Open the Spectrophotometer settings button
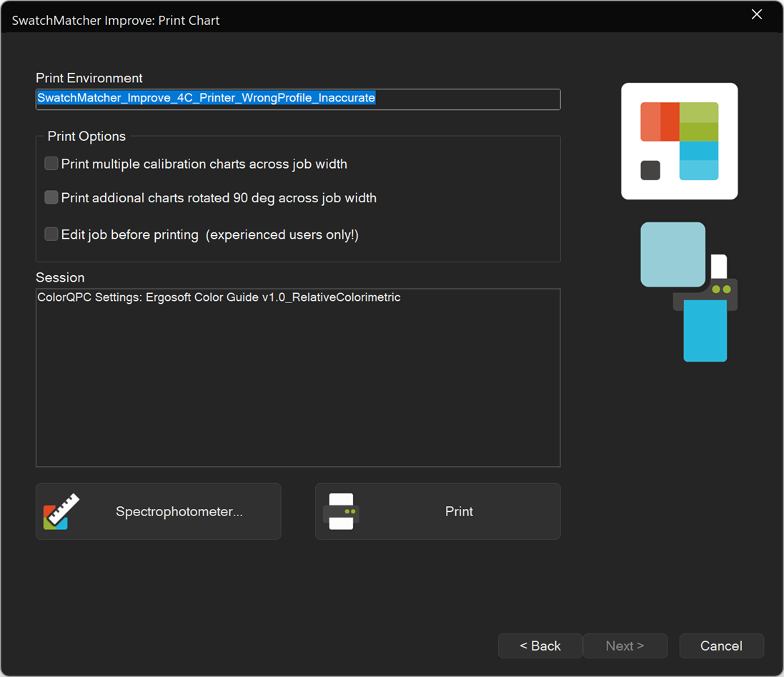Image resolution: width=784 pixels, height=677 pixels. (x=159, y=511)
